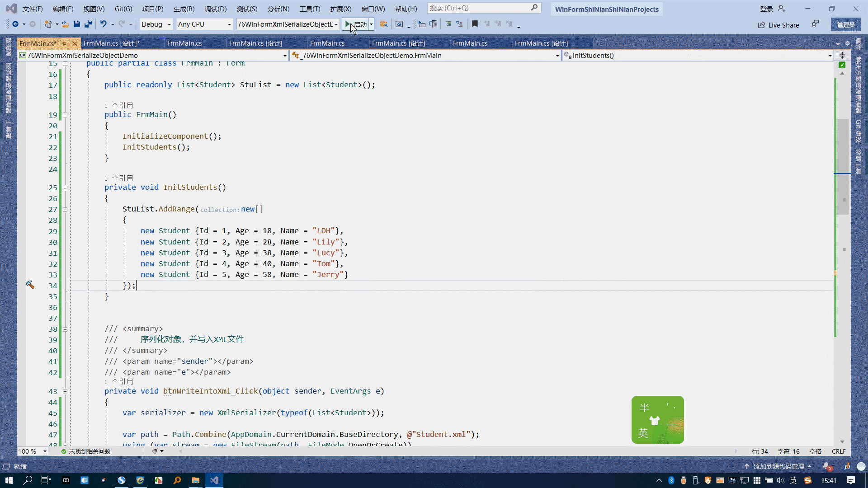Open the 工具(T) menu

pyautogui.click(x=310, y=9)
